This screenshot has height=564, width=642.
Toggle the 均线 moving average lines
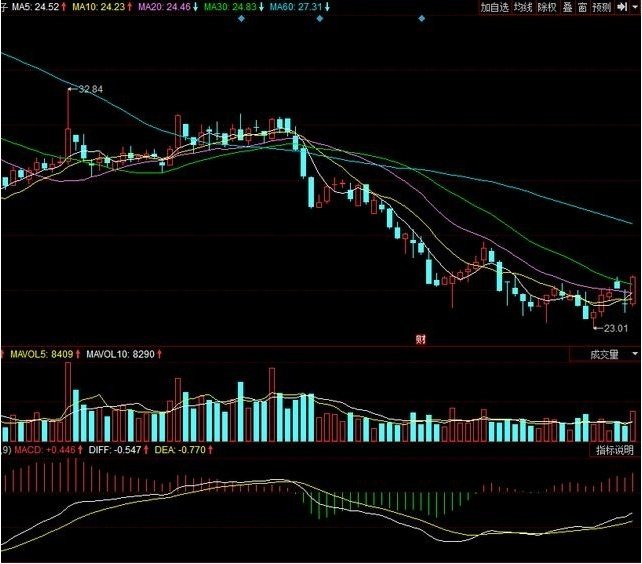click(x=523, y=7)
